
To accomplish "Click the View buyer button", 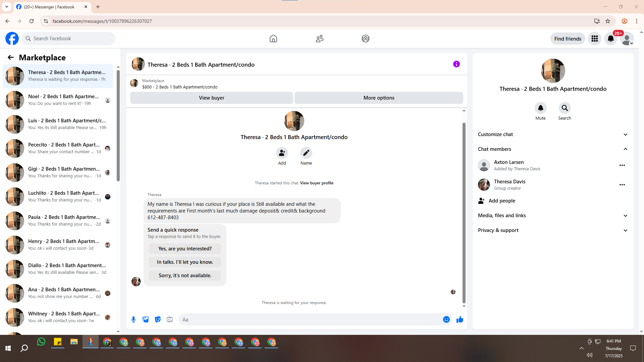I will tap(211, 98).
